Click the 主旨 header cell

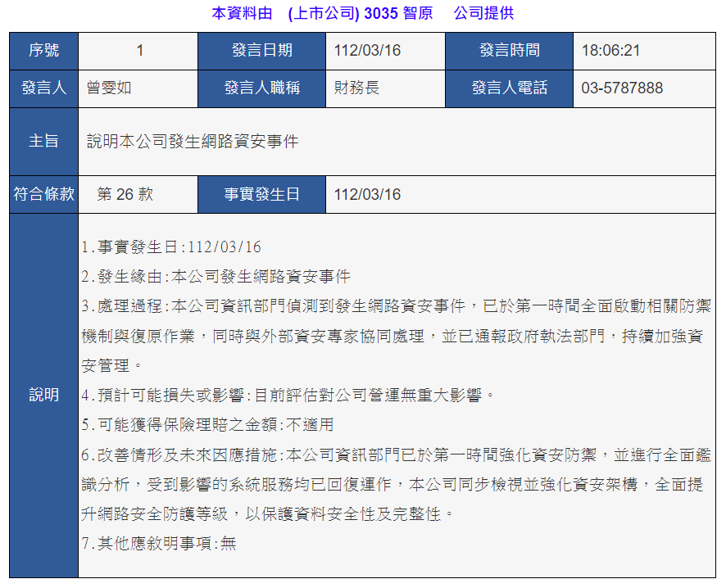[x=44, y=141]
